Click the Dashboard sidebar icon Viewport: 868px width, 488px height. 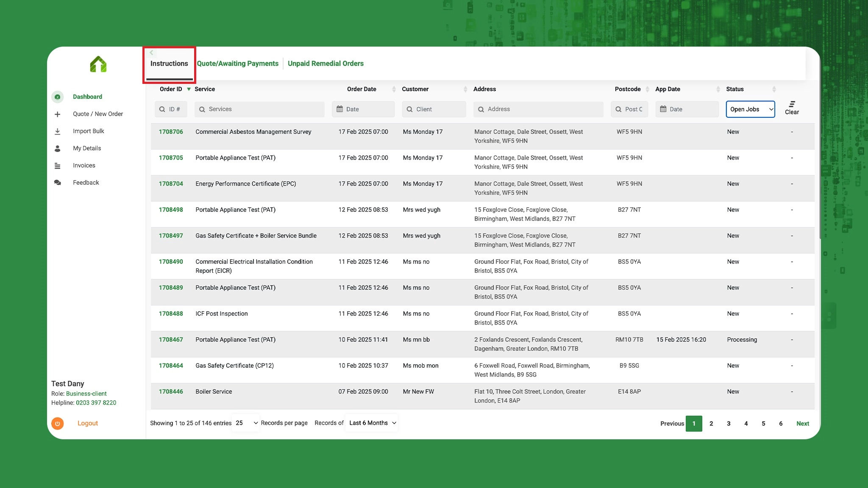pyautogui.click(x=58, y=97)
